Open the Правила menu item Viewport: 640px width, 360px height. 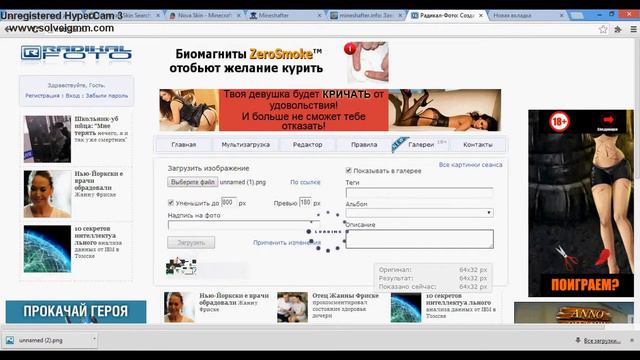[364, 144]
